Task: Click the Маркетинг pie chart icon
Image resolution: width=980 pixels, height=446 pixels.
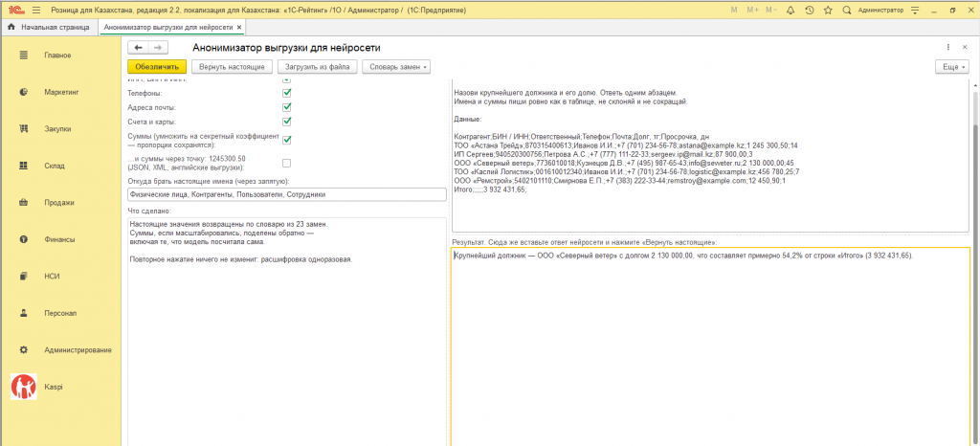Action: [x=24, y=92]
